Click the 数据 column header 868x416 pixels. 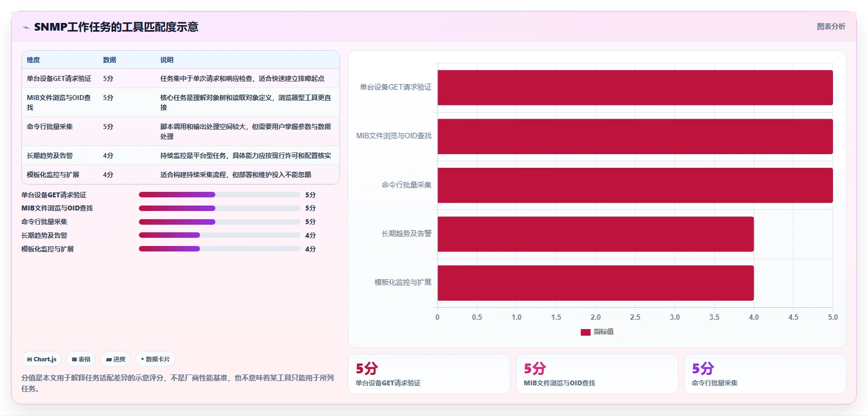(x=109, y=60)
